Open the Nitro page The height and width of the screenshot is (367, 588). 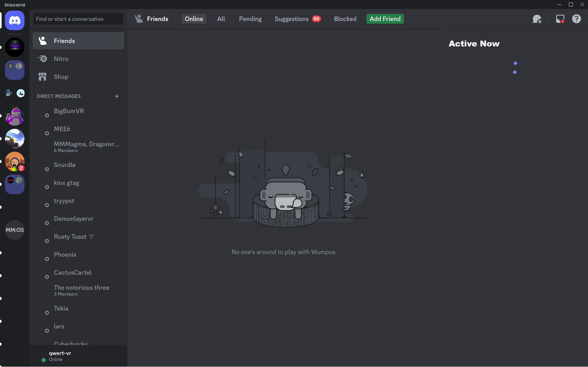click(x=61, y=59)
